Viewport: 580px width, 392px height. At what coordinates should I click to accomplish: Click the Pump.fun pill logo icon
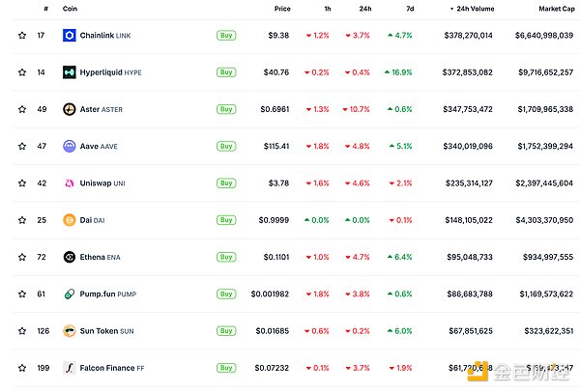pos(70,294)
